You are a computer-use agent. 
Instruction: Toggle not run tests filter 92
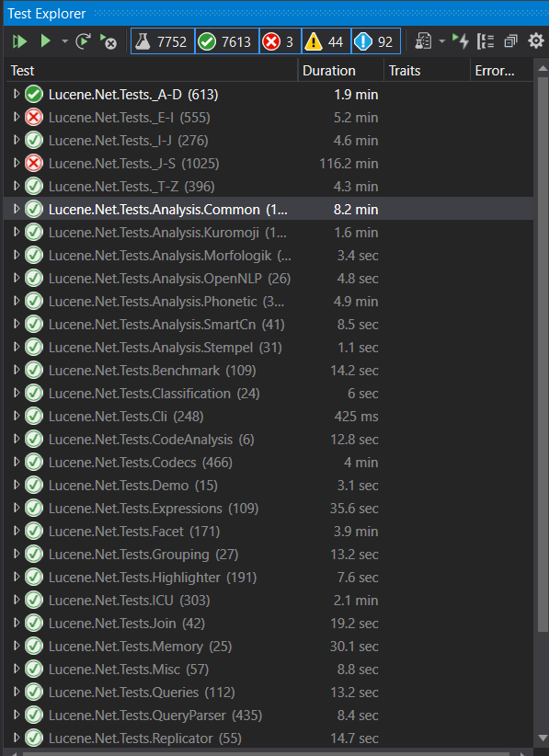click(x=376, y=41)
